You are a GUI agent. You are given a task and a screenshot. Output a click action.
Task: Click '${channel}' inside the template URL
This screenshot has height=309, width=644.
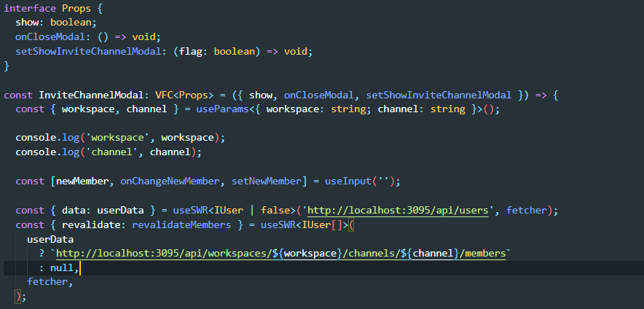point(430,254)
